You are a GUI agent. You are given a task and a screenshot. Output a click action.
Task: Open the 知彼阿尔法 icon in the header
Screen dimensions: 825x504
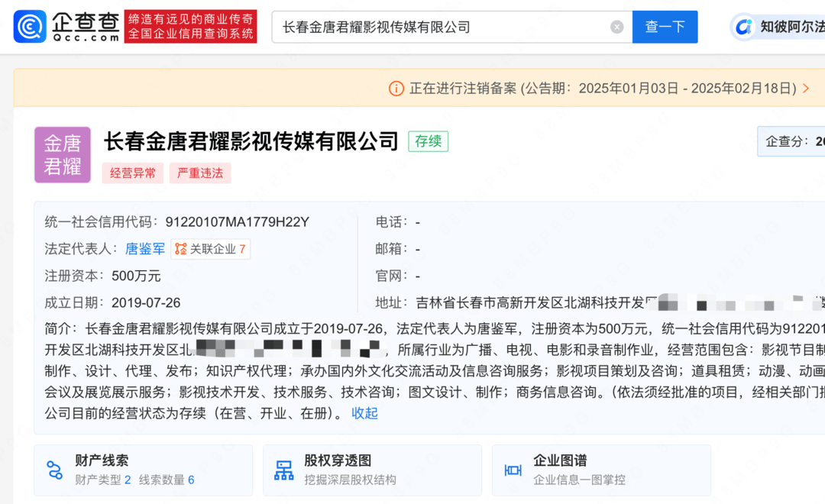pyautogui.click(x=743, y=26)
